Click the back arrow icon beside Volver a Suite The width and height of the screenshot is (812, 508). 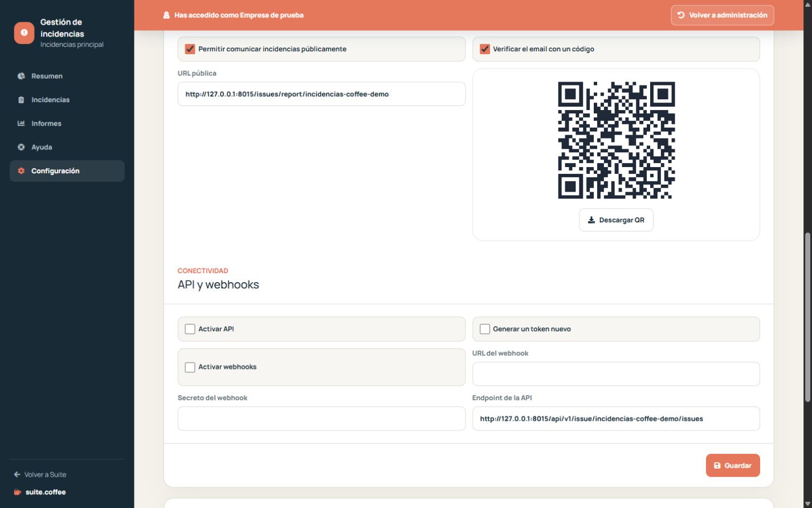coord(17,474)
